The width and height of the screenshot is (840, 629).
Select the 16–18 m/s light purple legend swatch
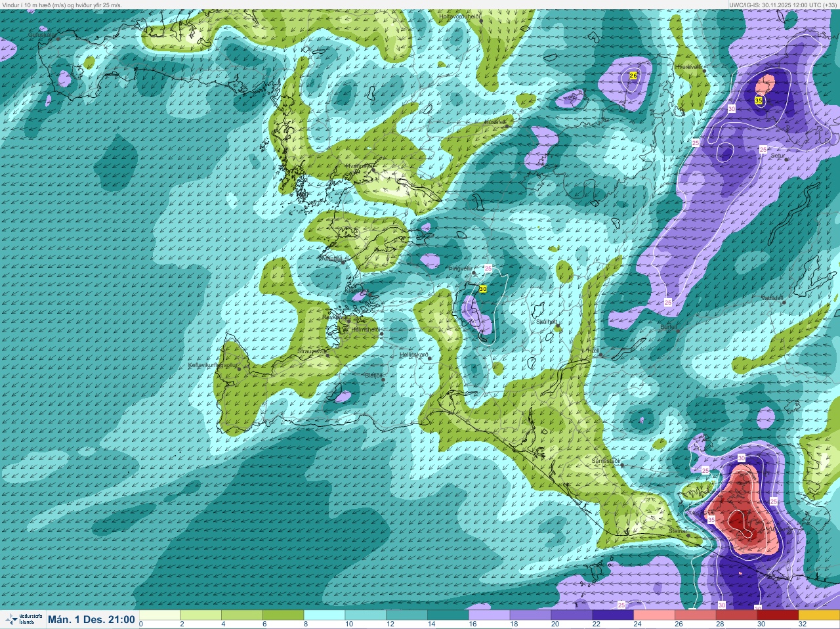coord(490,615)
